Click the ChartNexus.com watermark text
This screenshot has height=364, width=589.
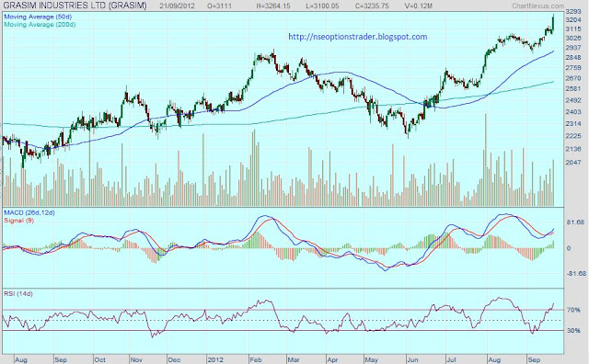[537, 6]
